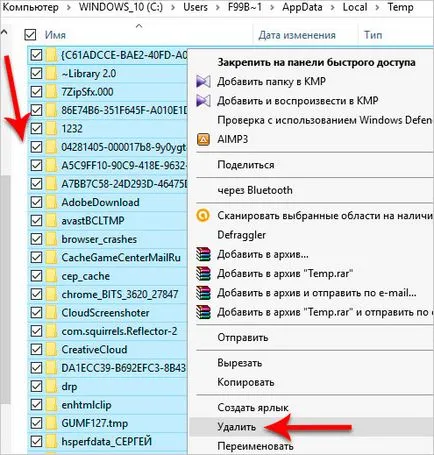Click WinRAR icon for archive and e-mail option

[x=203, y=293]
